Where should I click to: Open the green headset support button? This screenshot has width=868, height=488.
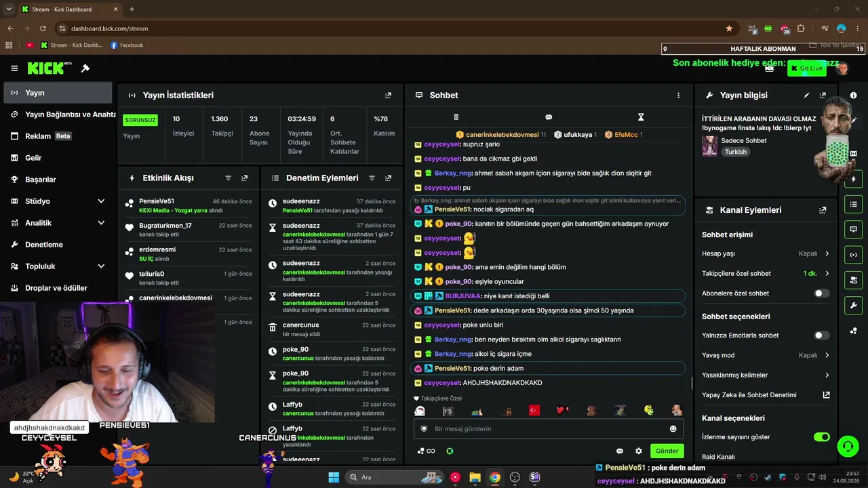point(848,446)
